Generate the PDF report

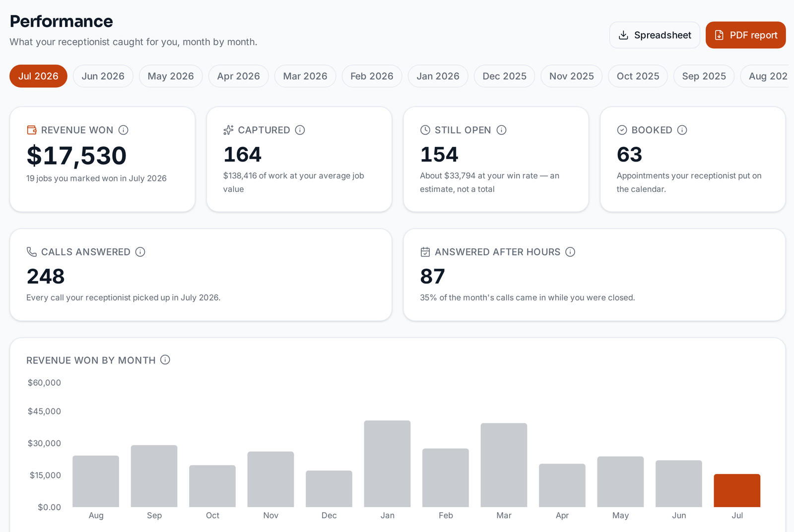coord(745,35)
